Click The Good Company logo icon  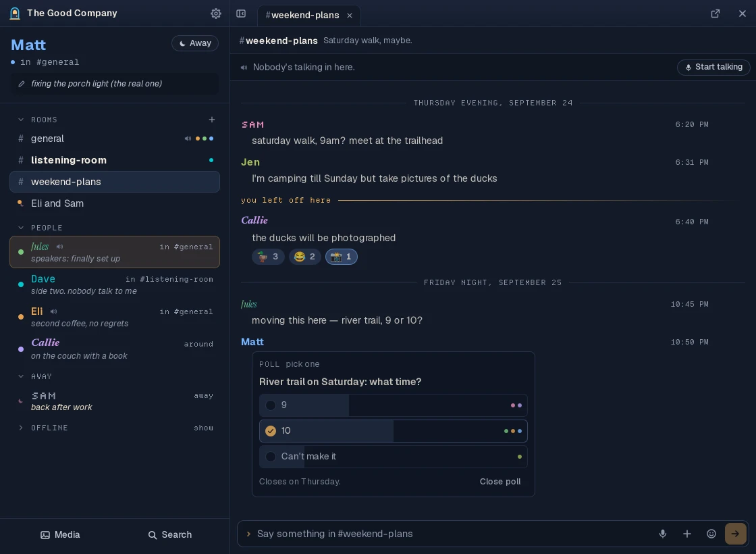pos(15,14)
